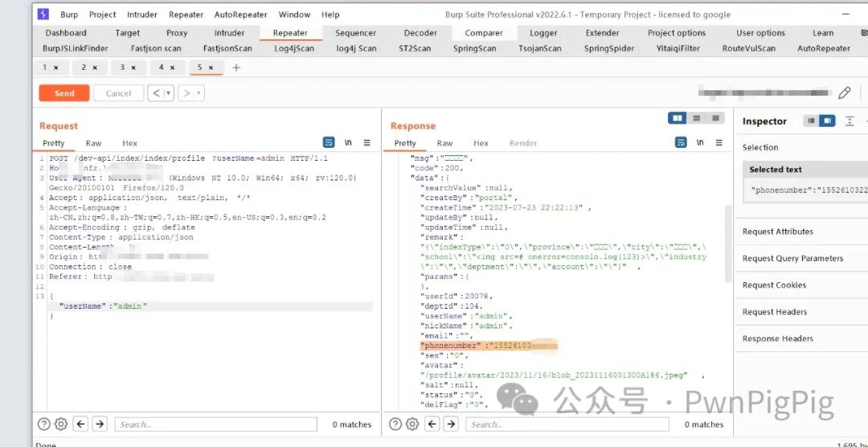
Task: Select Request Raw view
Action: pyautogui.click(x=93, y=143)
